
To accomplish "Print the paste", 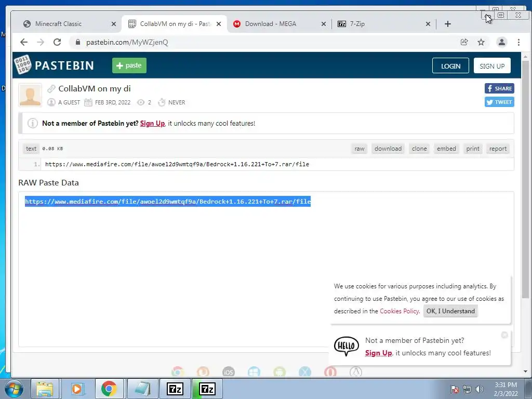I will pyautogui.click(x=473, y=149).
